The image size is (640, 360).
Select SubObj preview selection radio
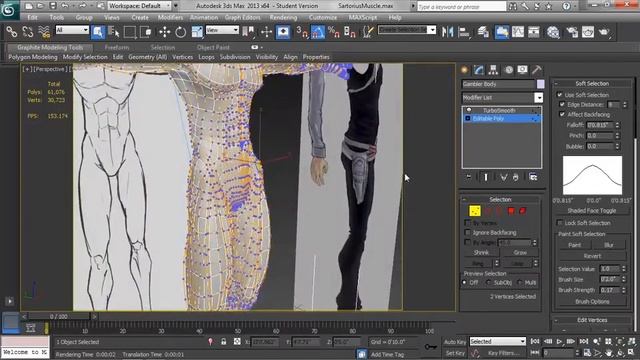489,282
